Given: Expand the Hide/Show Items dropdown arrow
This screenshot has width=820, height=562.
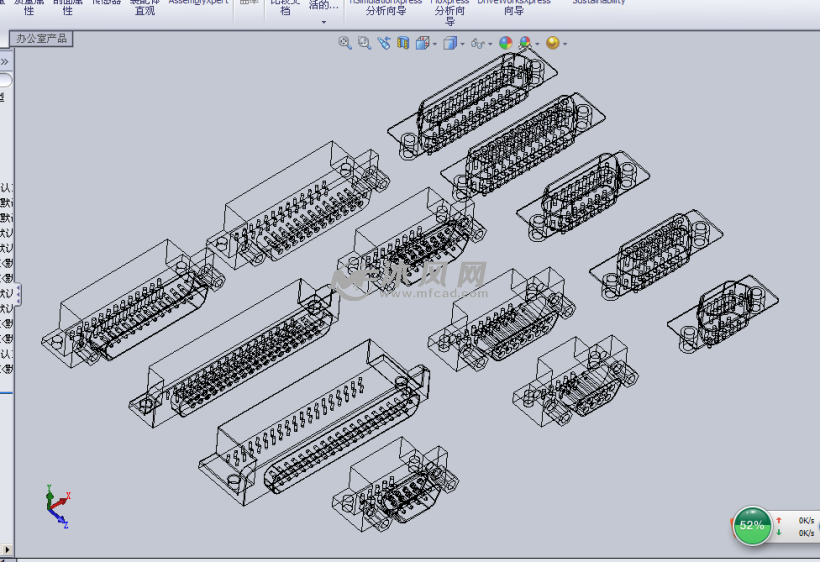Looking at the screenshot, I should 489,44.
